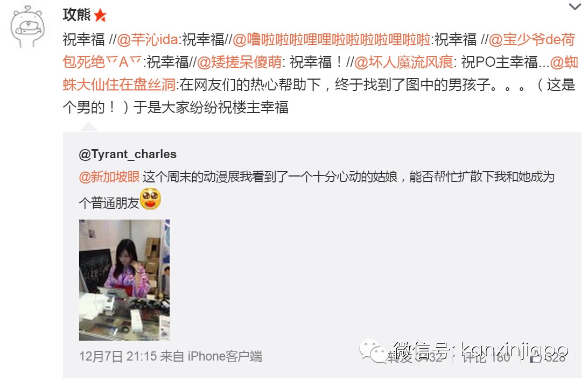Expand the post options chevron menu

[575, 6]
